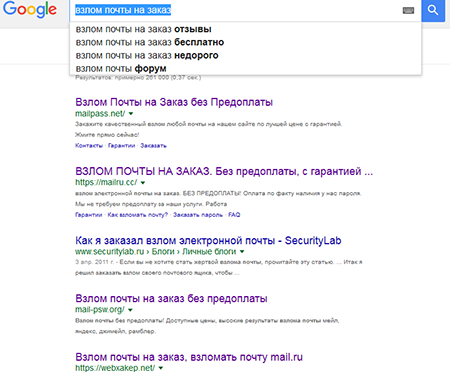The image size is (450, 372).
Task: Select suggestion ending with бесплатно
Action: tap(245, 42)
